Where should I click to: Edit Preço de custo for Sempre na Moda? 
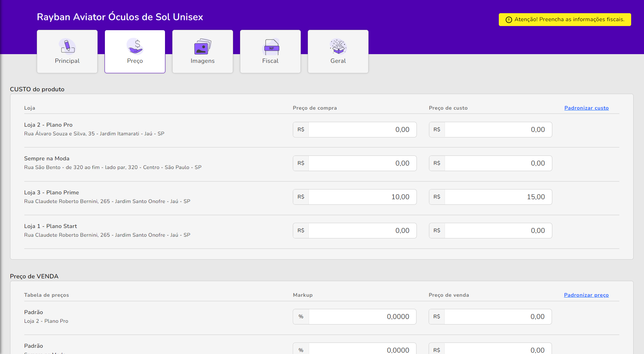point(490,163)
